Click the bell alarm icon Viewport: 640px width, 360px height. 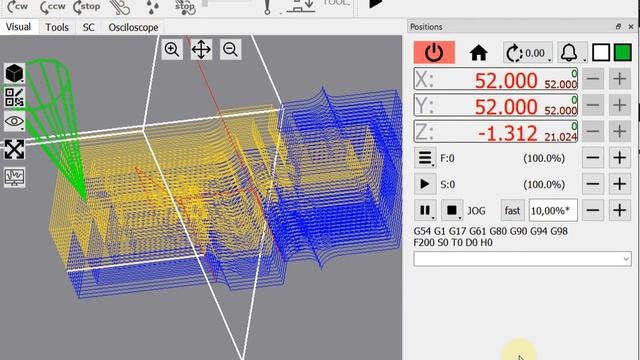569,52
